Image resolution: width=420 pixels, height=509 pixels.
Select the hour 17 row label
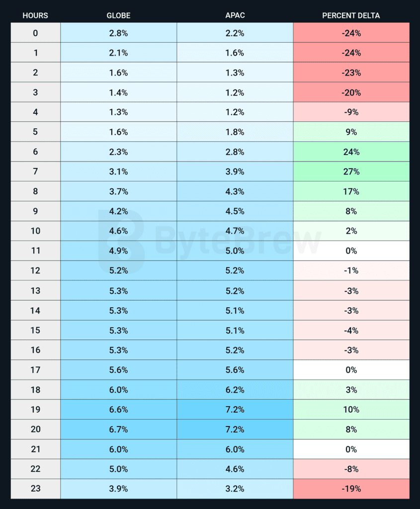pos(35,370)
